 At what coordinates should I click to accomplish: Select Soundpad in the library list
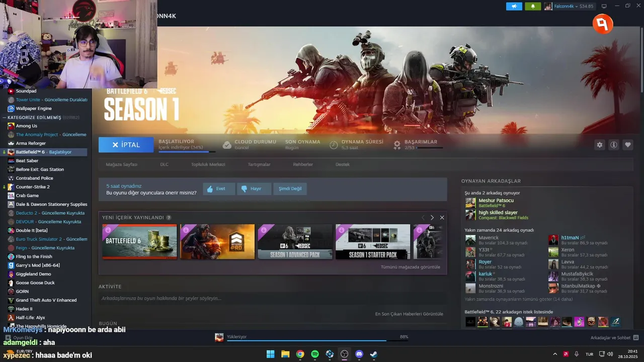(x=26, y=91)
